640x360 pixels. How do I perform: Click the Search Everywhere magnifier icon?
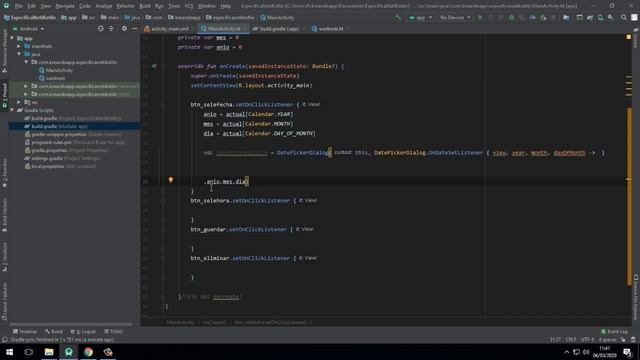(624, 18)
